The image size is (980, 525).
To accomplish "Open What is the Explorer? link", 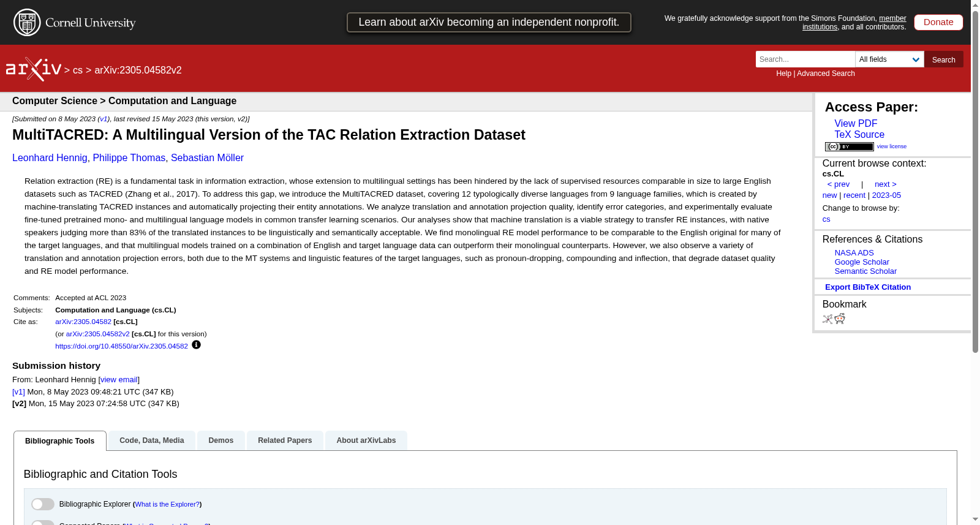I will pos(167,504).
